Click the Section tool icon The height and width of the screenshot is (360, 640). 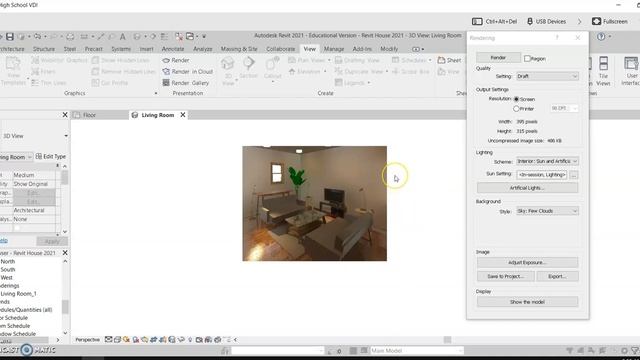click(249, 64)
